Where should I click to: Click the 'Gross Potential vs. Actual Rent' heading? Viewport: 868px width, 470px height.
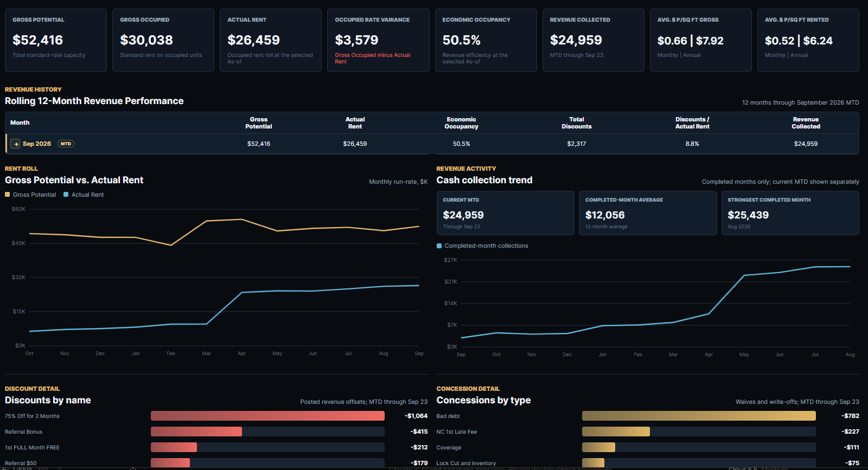click(74, 180)
